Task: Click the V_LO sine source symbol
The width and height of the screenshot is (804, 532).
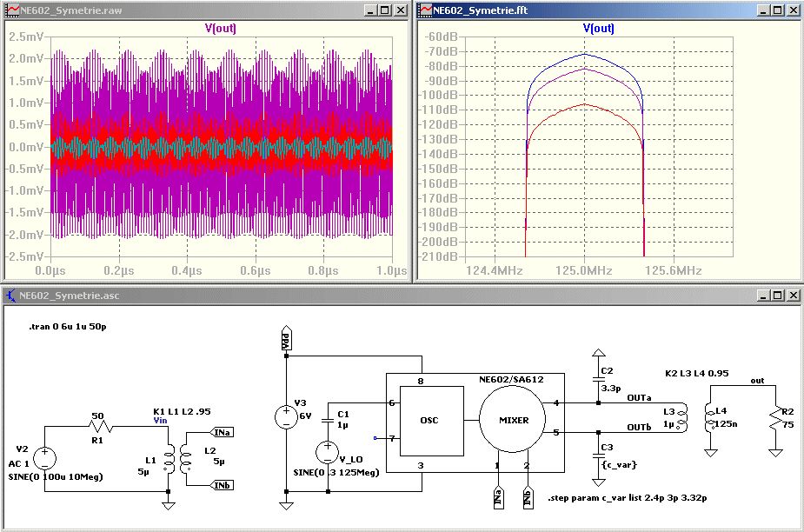Action: click(328, 453)
